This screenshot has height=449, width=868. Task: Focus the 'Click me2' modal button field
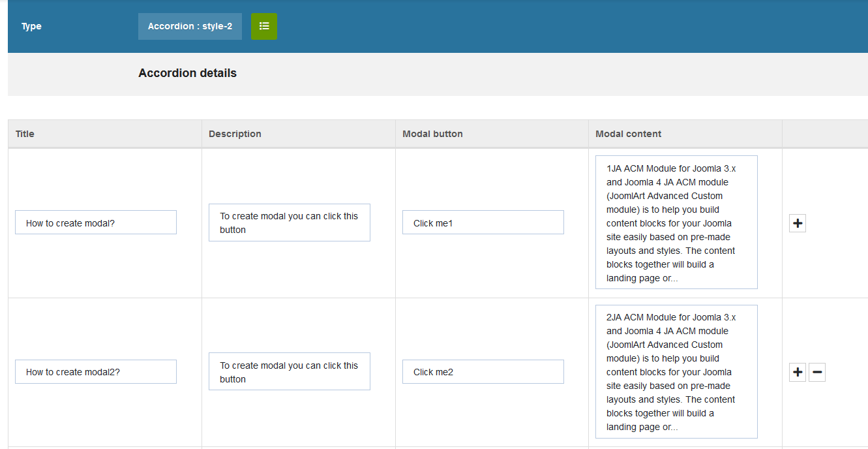pos(483,372)
